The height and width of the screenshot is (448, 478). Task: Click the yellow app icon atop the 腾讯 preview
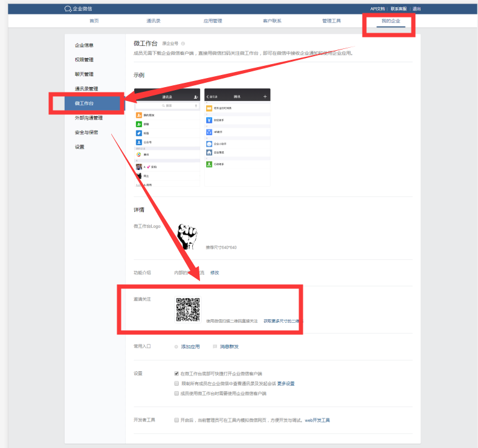click(209, 108)
